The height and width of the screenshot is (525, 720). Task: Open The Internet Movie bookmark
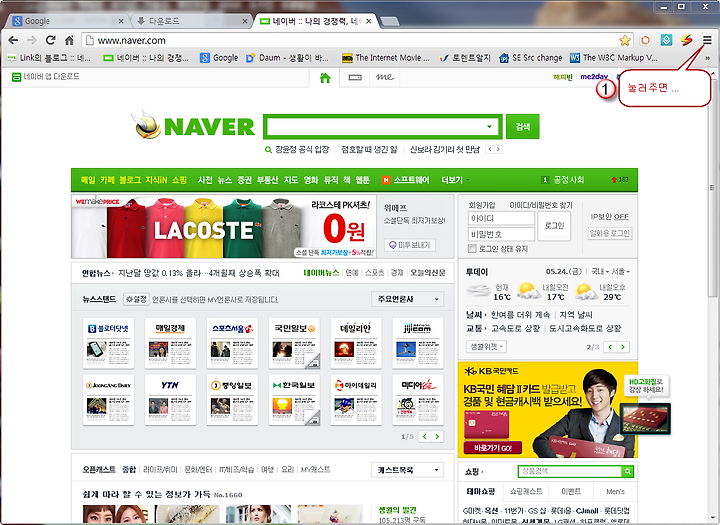[386, 58]
